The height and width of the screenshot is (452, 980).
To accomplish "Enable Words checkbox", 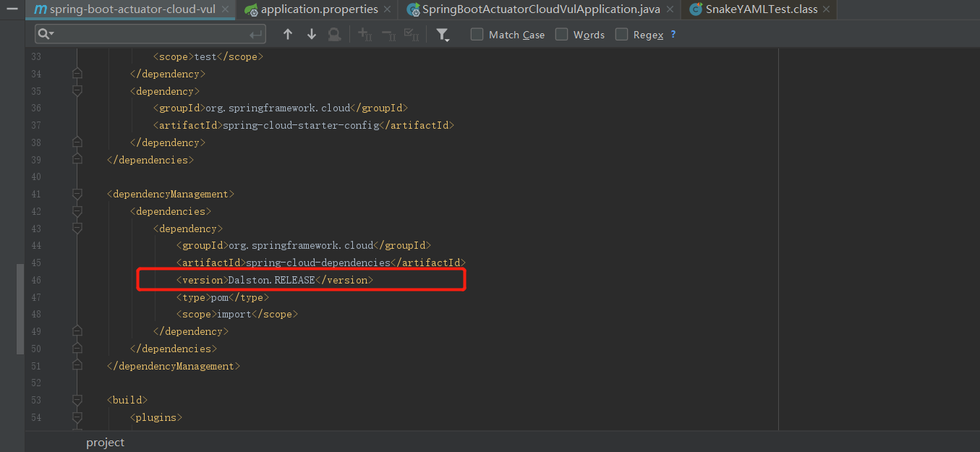I will [561, 34].
